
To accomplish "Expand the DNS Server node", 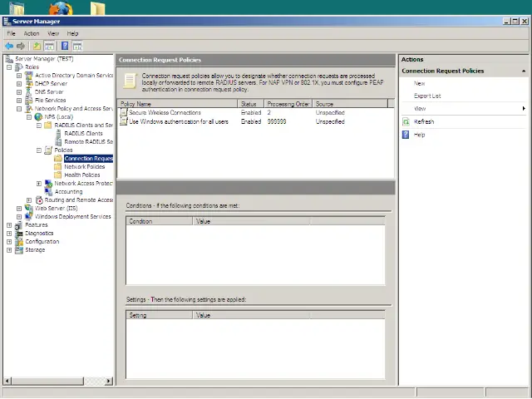I will click(x=19, y=92).
